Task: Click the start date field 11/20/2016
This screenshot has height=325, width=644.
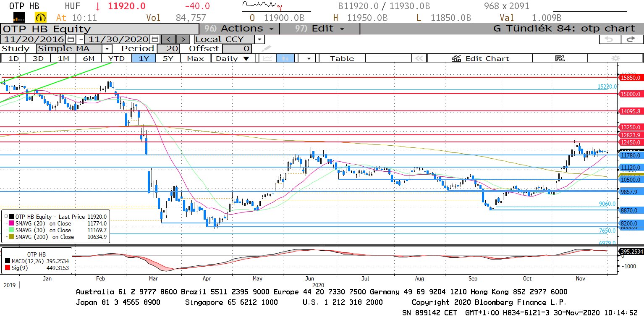Action: (x=34, y=39)
